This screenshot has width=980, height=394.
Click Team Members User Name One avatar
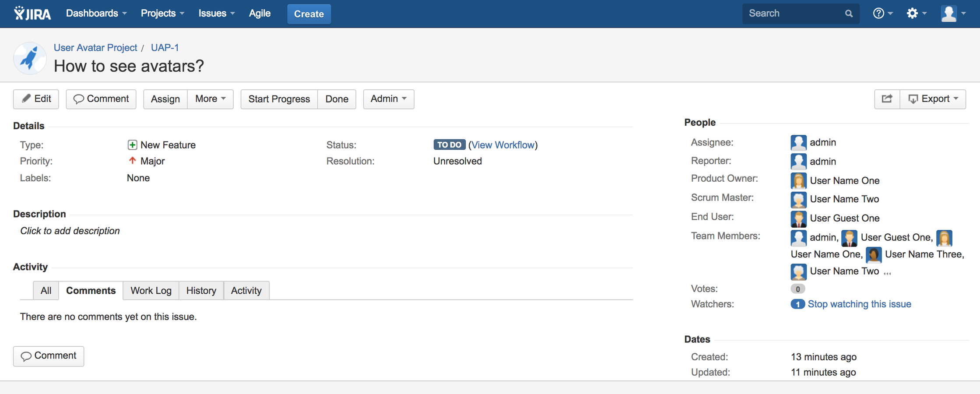pyautogui.click(x=944, y=238)
